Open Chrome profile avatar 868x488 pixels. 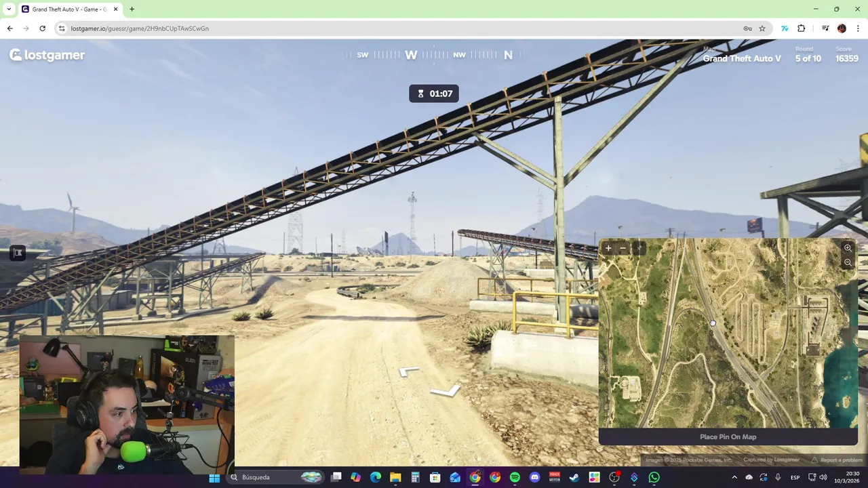842,28
